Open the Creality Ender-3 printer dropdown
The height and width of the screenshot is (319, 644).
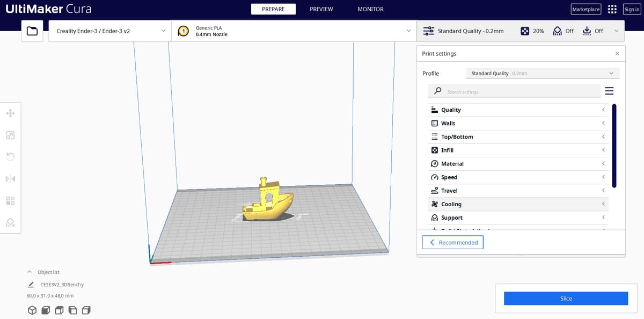pyautogui.click(x=110, y=31)
